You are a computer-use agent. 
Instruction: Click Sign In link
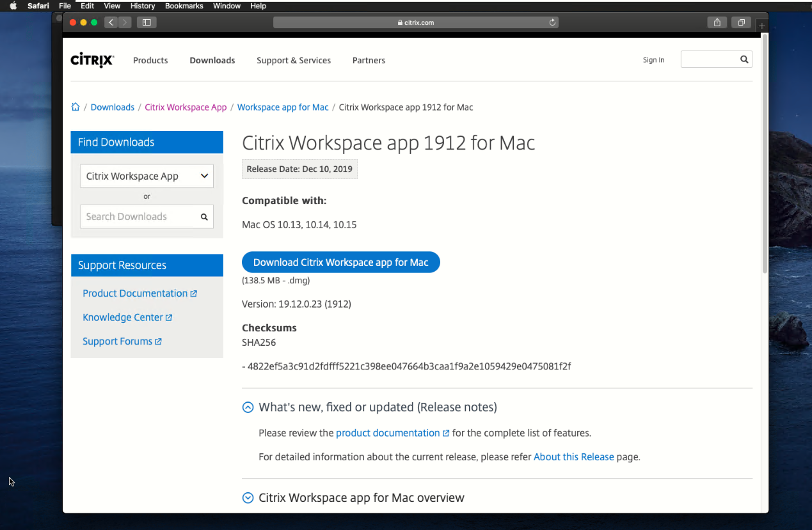pyautogui.click(x=653, y=60)
